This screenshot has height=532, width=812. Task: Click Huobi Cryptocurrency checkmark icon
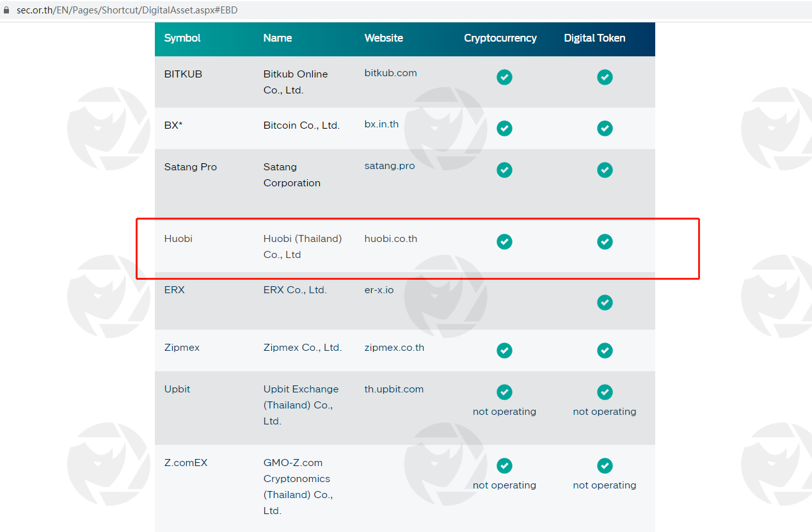pos(504,241)
